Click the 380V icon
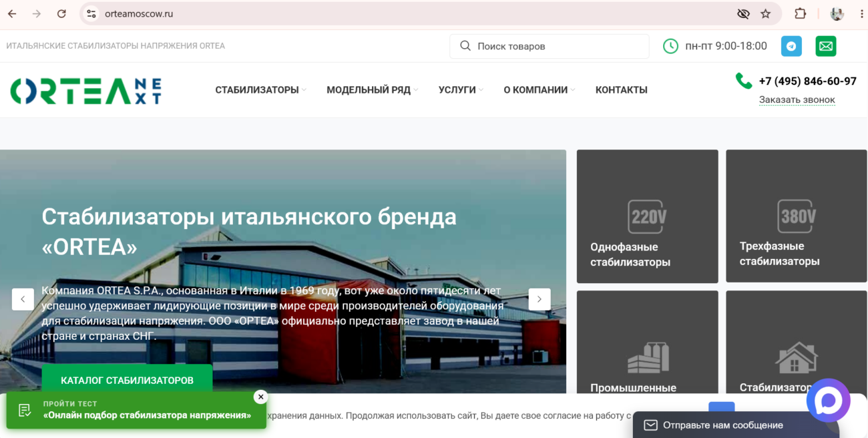The height and width of the screenshot is (438, 868). (797, 216)
